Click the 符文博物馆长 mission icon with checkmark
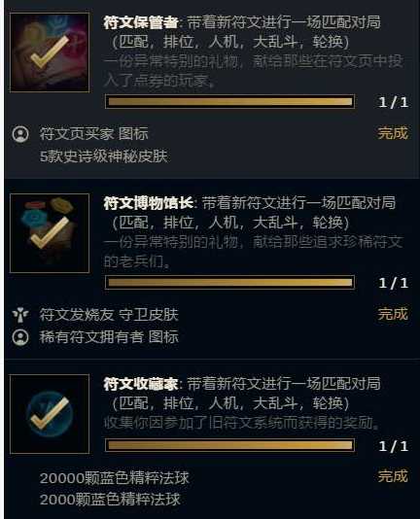The width and height of the screenshot is (420, 519). (x=50, y=233)
